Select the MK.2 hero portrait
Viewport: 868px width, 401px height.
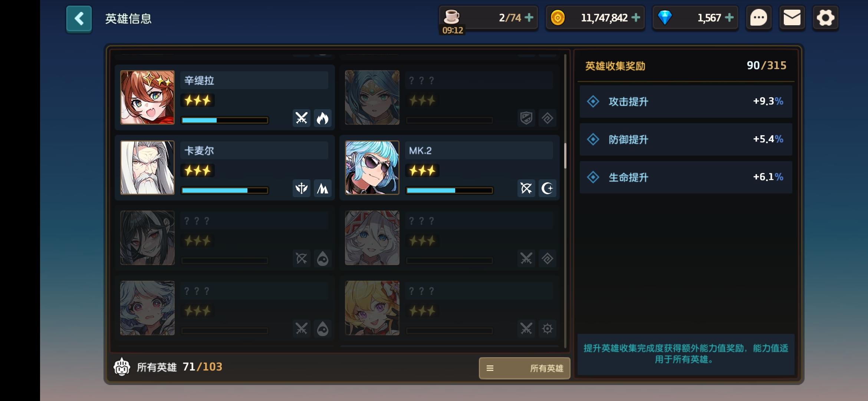coord(372,167)
